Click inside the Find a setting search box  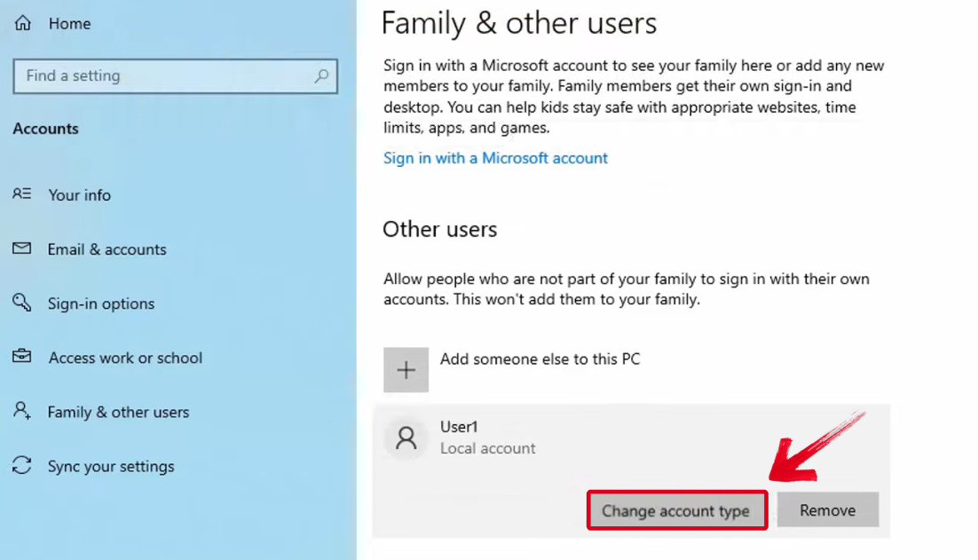pos(160,76)
